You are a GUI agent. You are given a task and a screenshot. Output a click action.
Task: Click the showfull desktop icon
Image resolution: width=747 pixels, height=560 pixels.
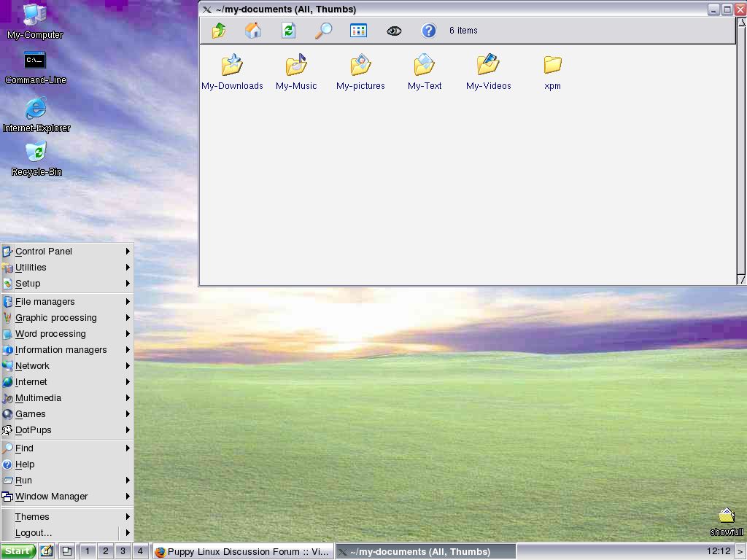coord(727,522)
